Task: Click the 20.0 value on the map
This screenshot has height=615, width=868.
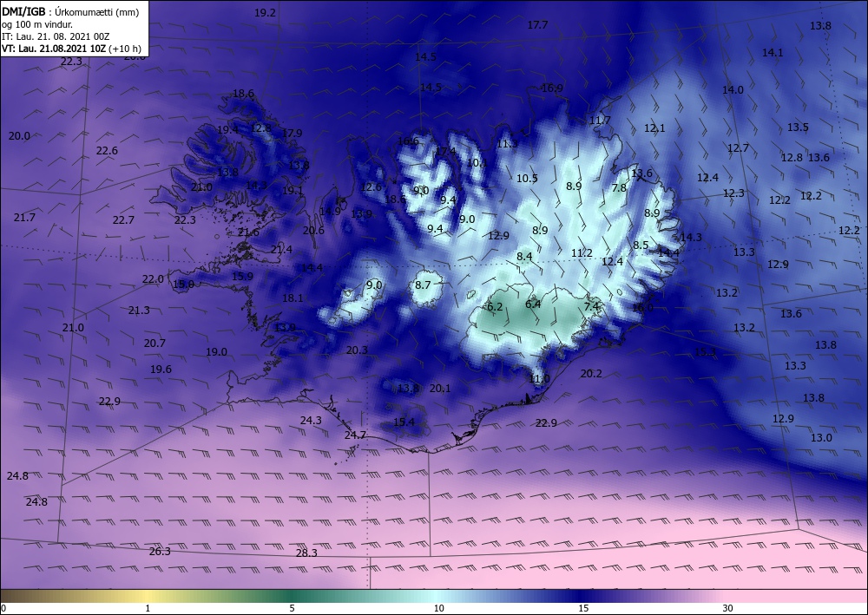Action: coord(19,135)
